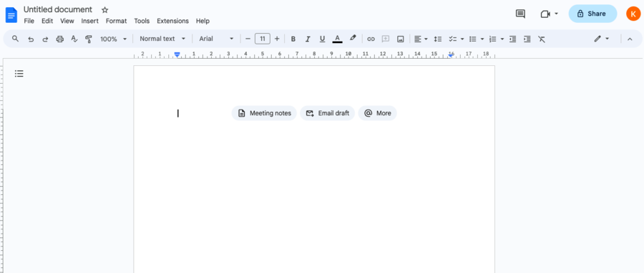Toggle underline formatting
Screen dimensions: 644x273
pyautogui.click(x=323, y=39)
